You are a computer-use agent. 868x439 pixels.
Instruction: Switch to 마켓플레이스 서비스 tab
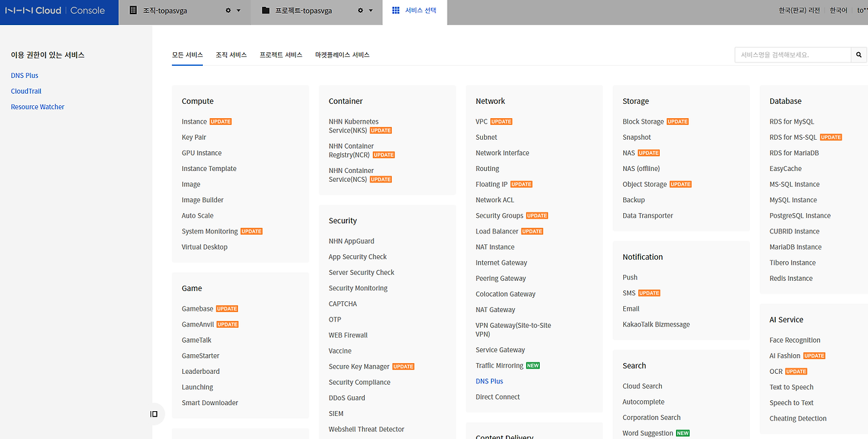coord(342,55)
